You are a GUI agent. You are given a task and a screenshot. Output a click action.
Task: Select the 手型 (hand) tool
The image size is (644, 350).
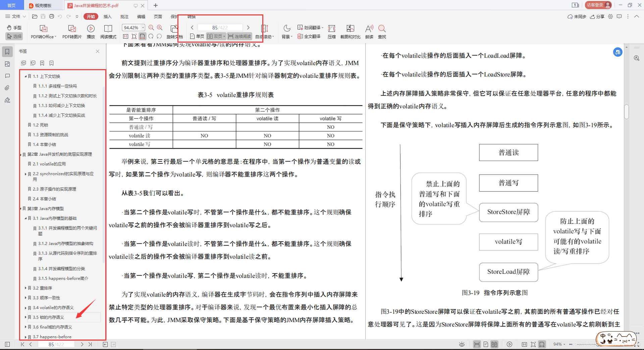tap(14, 28)
